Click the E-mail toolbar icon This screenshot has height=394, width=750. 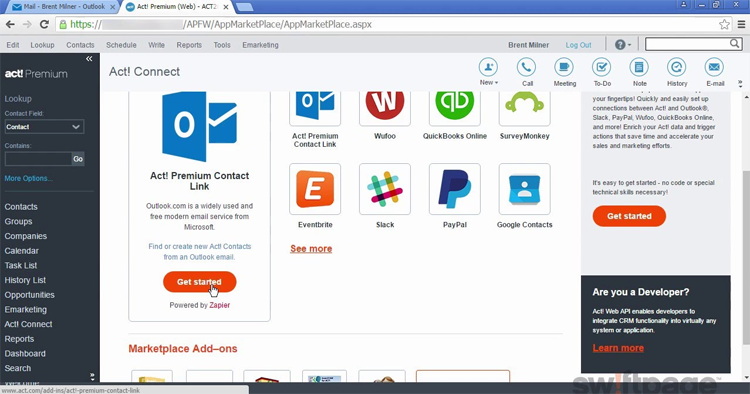click(x=714, y=67)
